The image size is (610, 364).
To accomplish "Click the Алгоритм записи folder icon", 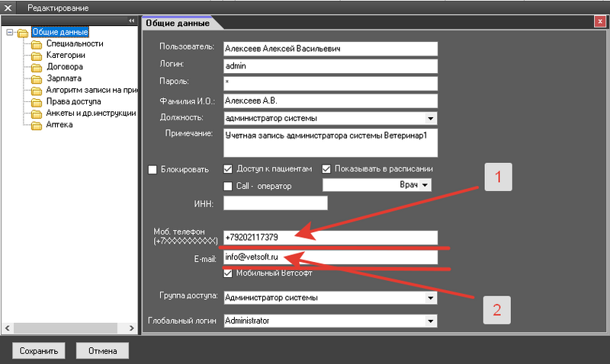I will (37, 91).
